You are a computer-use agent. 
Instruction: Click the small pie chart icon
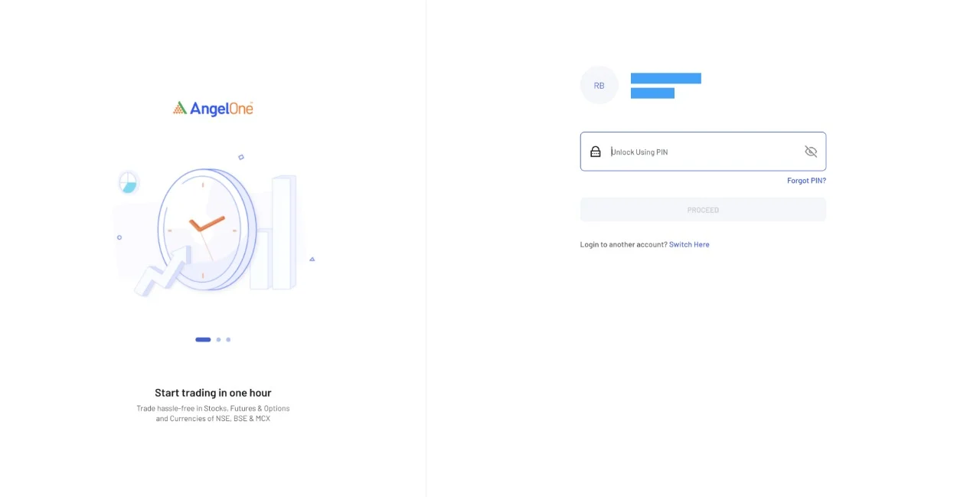pyautogui.click(x=128, y=182)
